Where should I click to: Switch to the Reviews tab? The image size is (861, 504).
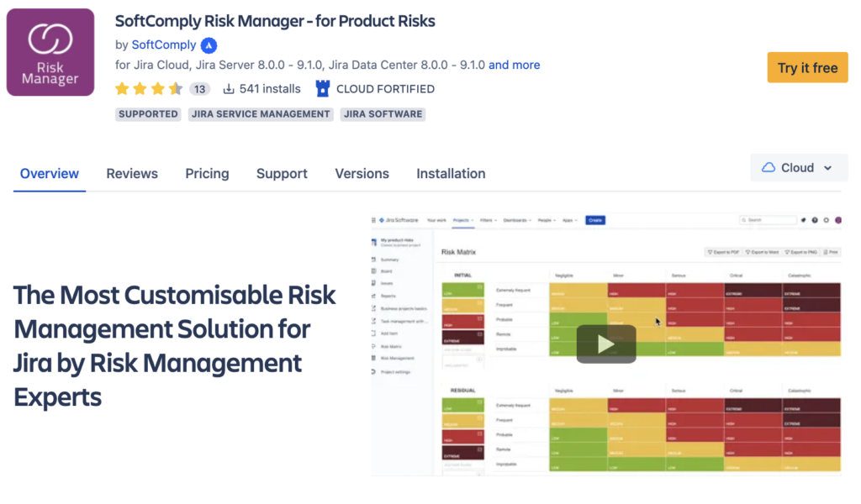click(132, 174)
